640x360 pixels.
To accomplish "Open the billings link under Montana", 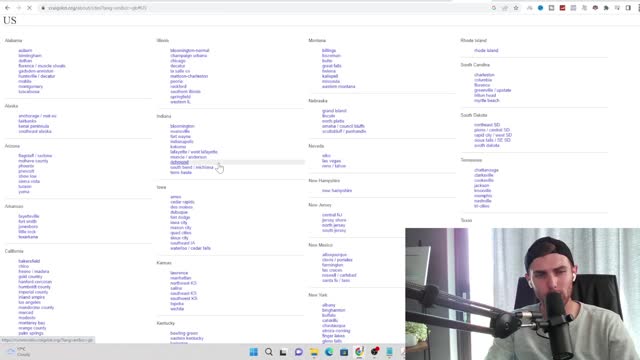I will [329, 51].
